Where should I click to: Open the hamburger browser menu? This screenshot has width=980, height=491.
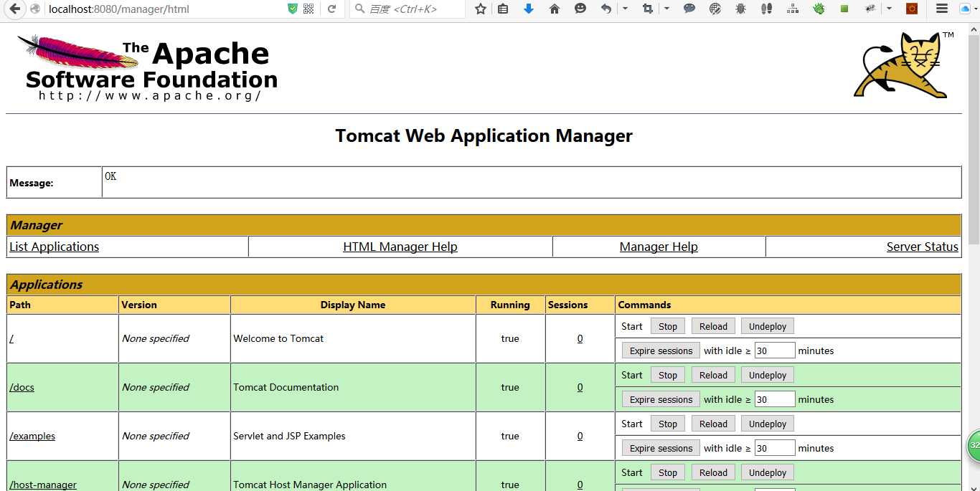pos(942,9)
